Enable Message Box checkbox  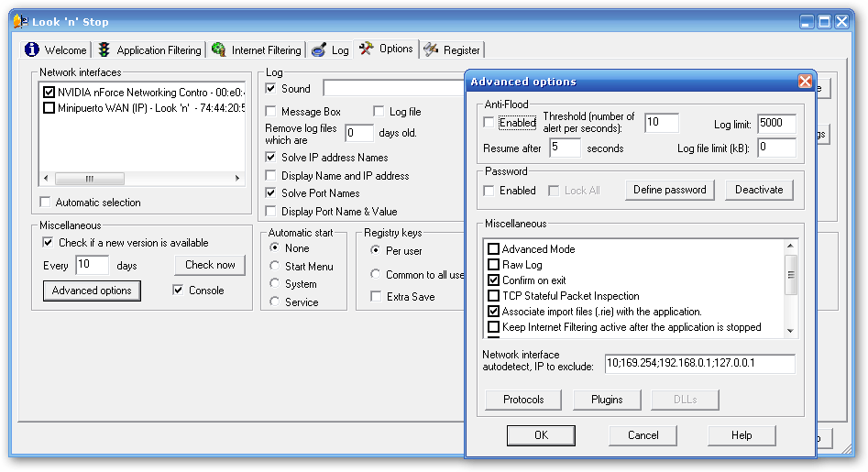point(270,111)
